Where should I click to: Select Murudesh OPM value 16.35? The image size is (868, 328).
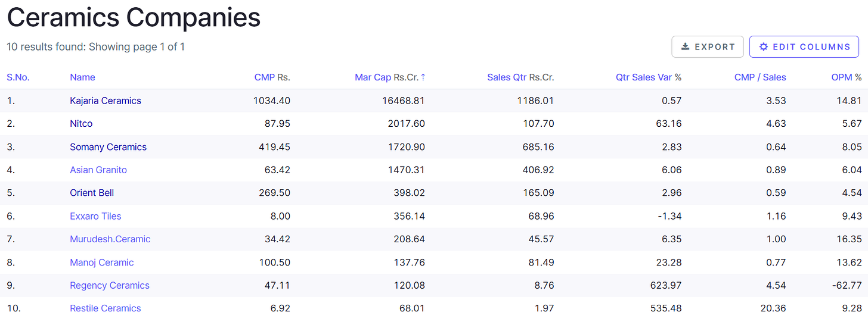850,239
